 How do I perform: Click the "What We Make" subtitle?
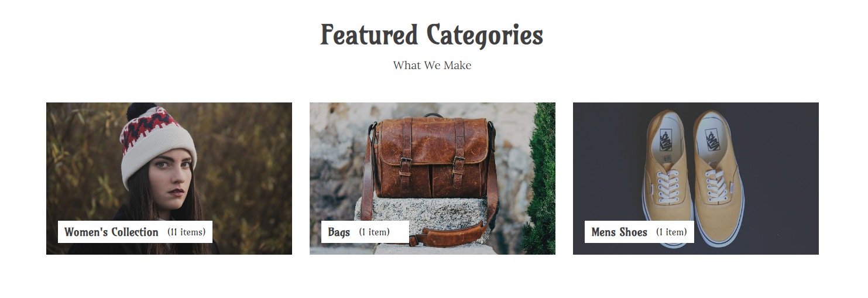click(x=432, y=65)
